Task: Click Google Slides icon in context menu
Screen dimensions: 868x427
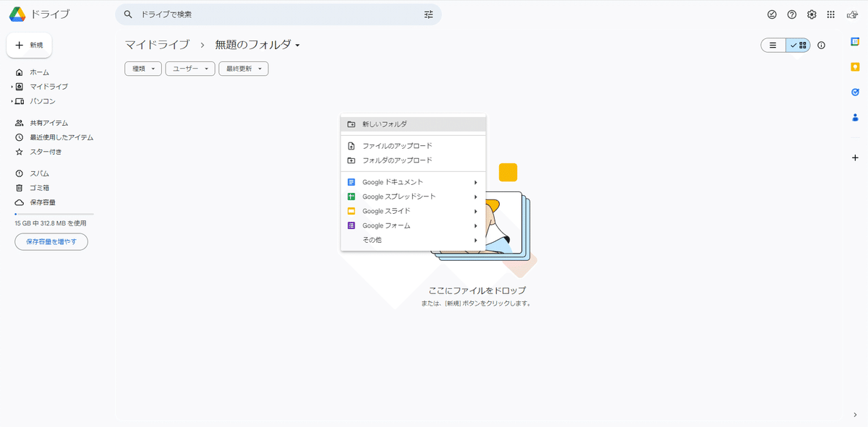Action: [351, 211]
